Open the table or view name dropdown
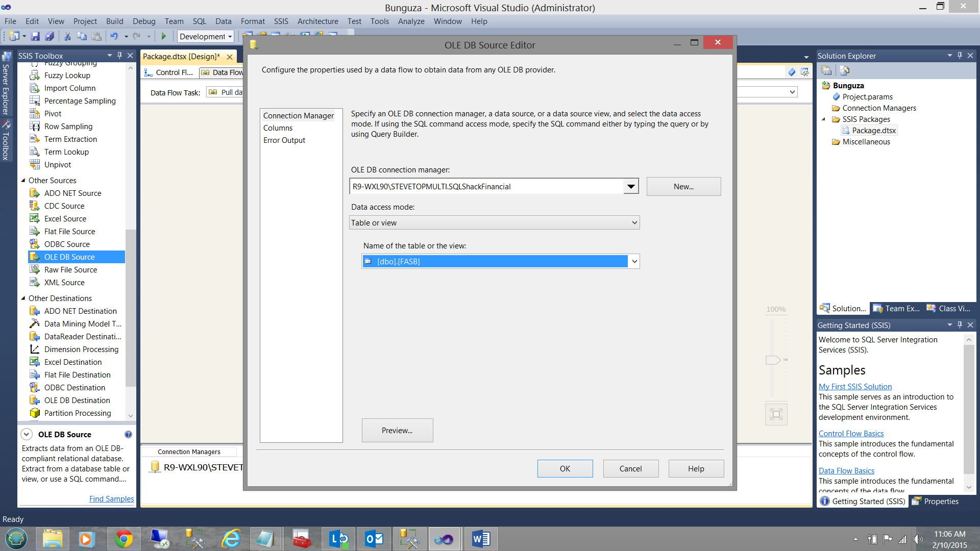 pyautogui.click(x=634, y=261)
